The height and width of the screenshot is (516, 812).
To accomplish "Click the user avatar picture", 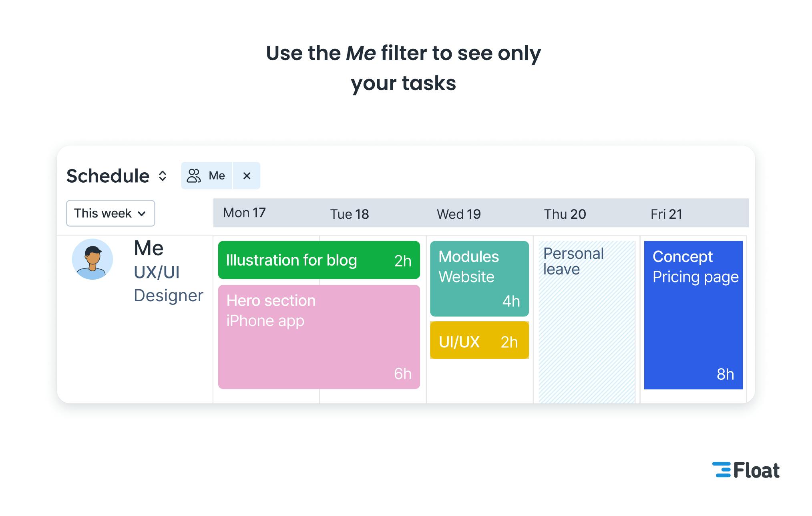I will point(92,259).
